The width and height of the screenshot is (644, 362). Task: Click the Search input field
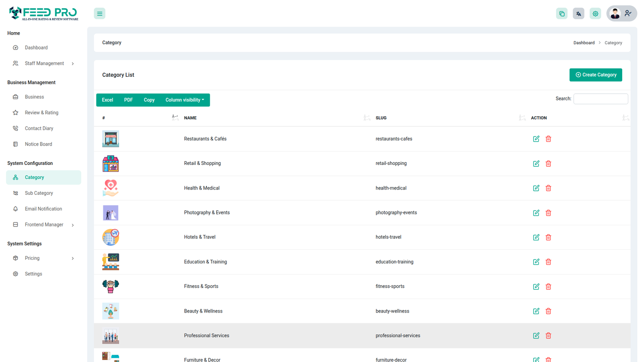coord(600,99)
